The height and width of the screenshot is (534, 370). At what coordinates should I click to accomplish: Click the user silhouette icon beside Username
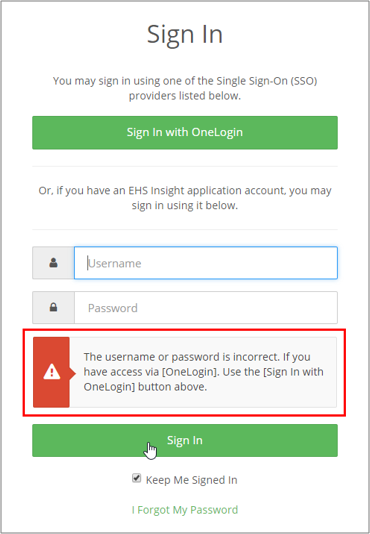point(53,263)
